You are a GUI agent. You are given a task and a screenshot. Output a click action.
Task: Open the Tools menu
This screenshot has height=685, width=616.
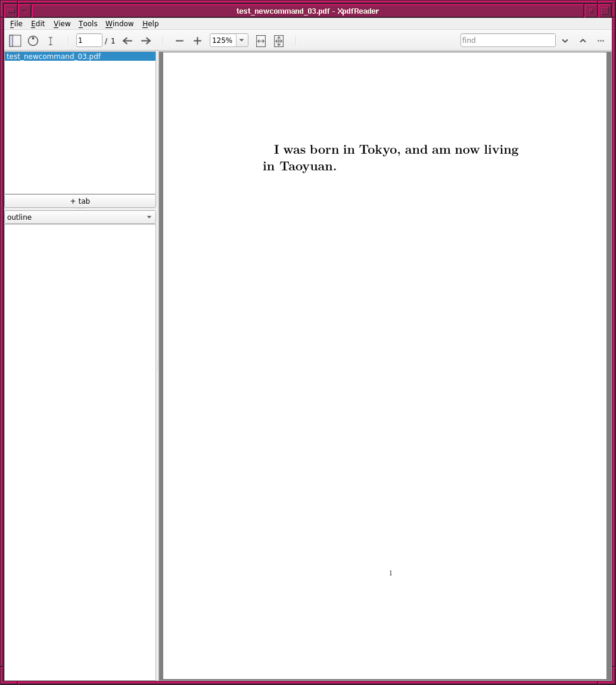coord(88,24)
